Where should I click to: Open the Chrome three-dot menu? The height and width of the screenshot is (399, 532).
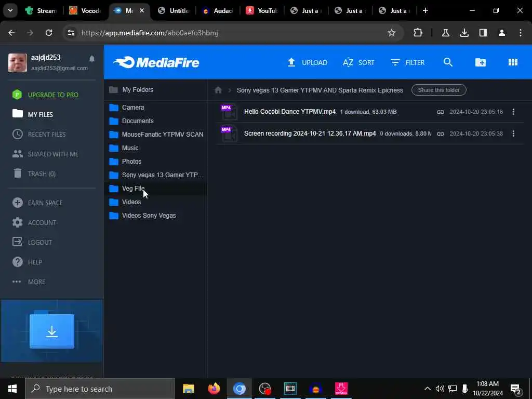pyautogui.click(x=521, y=33)
